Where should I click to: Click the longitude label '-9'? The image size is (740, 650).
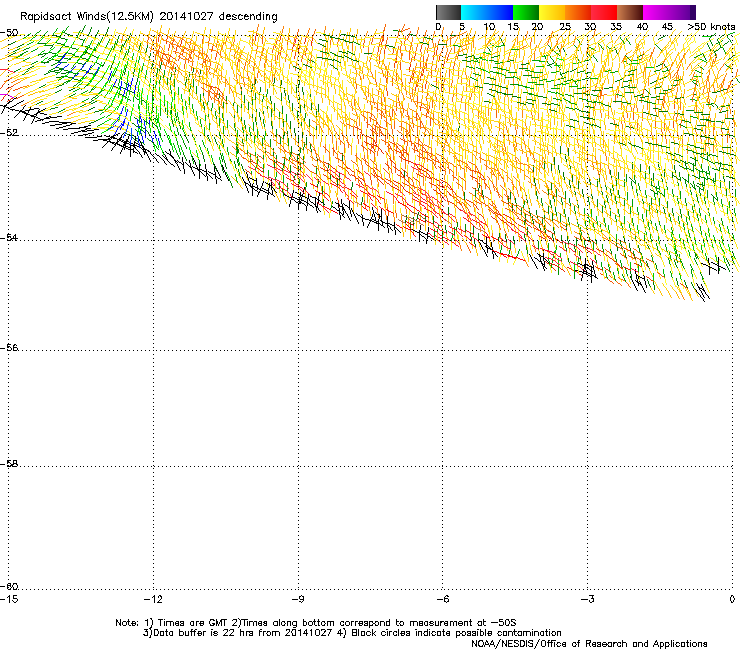(x=297, y=599)
